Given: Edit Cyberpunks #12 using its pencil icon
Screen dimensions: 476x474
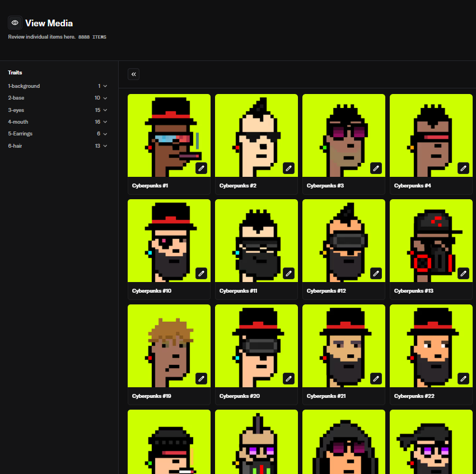Looking at the screenshot, I should 376,274.
